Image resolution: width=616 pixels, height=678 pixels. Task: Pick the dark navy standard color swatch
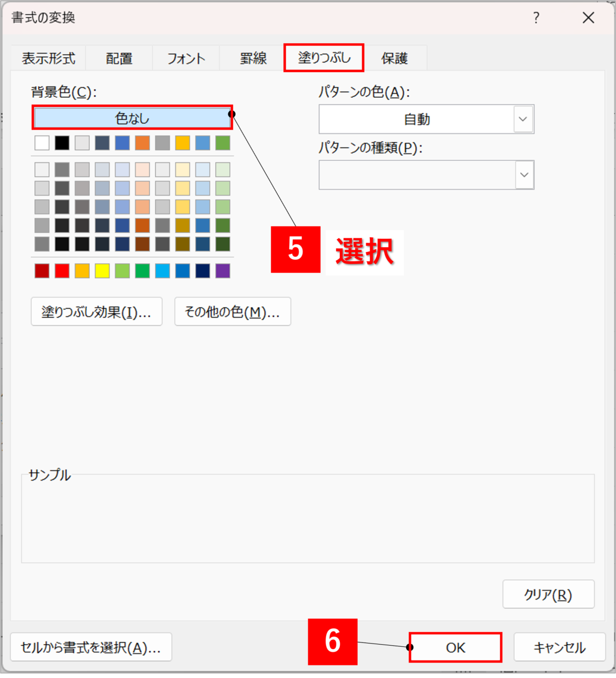click(x=202, y=271)
